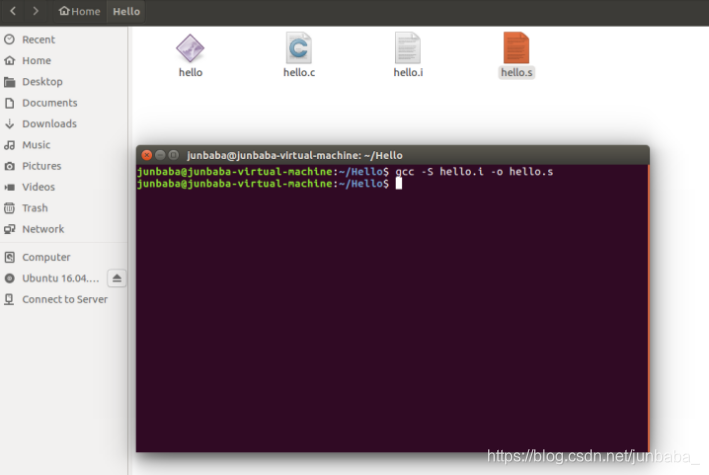Click the Music note icon

(x=9, y=145)
